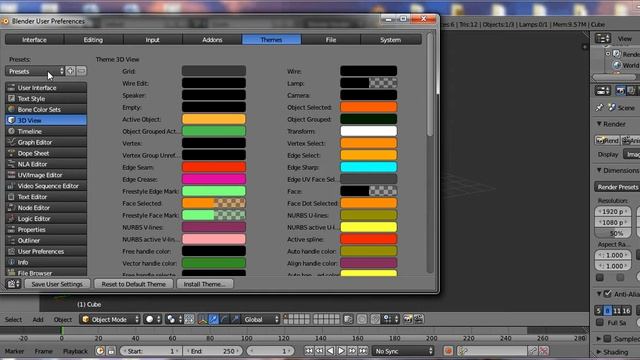The height and width of the screenshot is (360, 640).
Task: Enable Full Sample checkbox
Action: coord(600,322)
